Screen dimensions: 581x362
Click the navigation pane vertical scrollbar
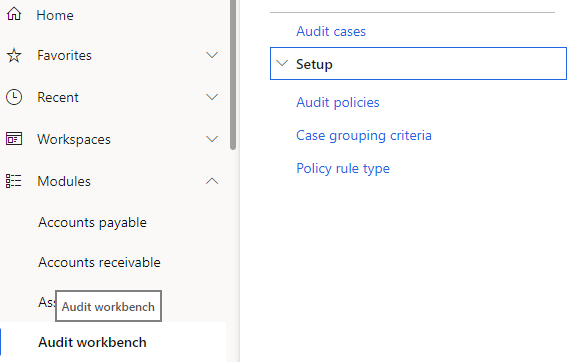pyautogui.click(x=233, y=74)
